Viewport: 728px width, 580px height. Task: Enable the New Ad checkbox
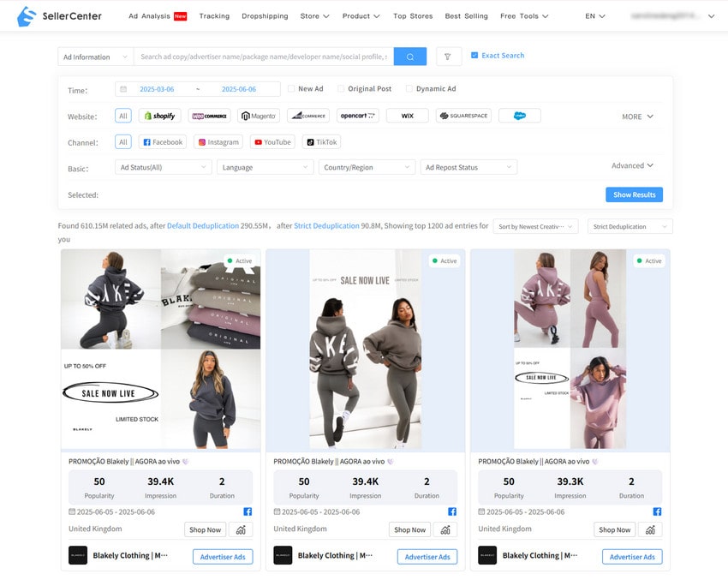291,89
